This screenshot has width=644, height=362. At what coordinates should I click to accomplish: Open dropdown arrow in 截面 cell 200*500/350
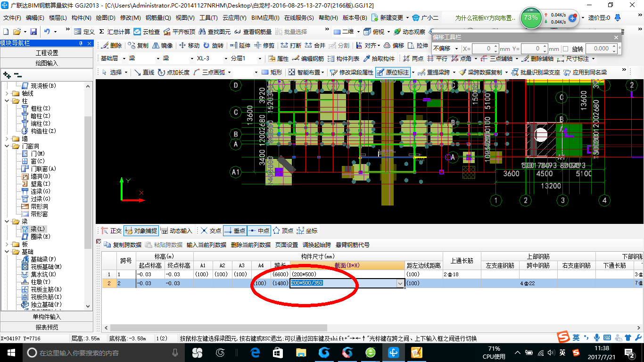[x=401, y=283]
